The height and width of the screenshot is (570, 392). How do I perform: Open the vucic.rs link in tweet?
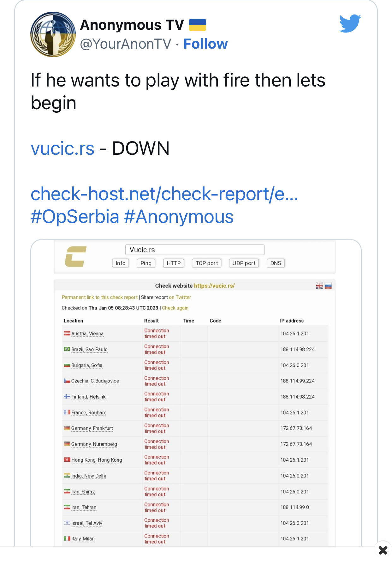coord(62,148)
